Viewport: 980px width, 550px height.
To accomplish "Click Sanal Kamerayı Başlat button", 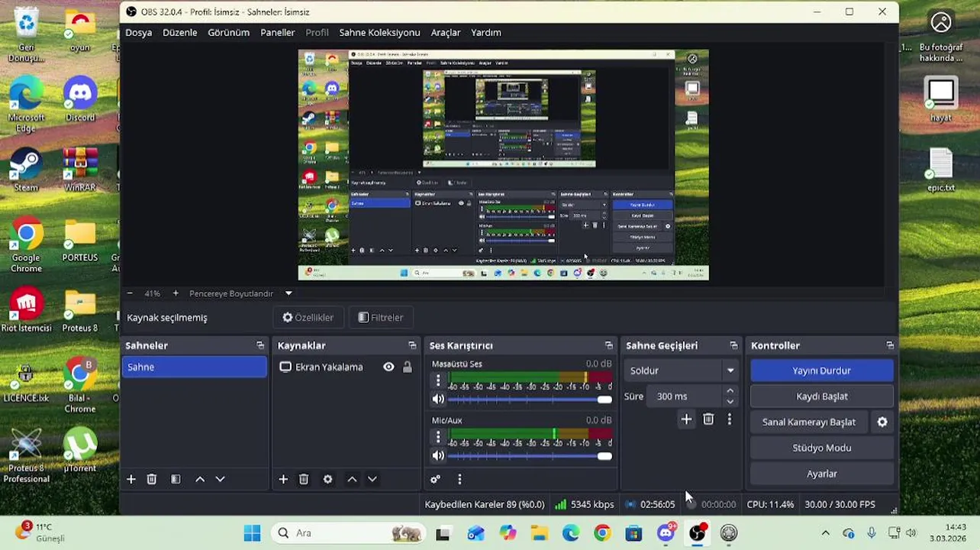I will coord(809,422).
